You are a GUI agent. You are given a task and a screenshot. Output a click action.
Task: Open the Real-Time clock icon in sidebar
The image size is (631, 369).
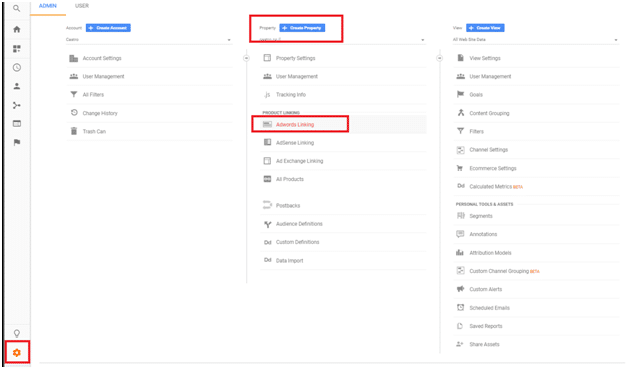16,68
